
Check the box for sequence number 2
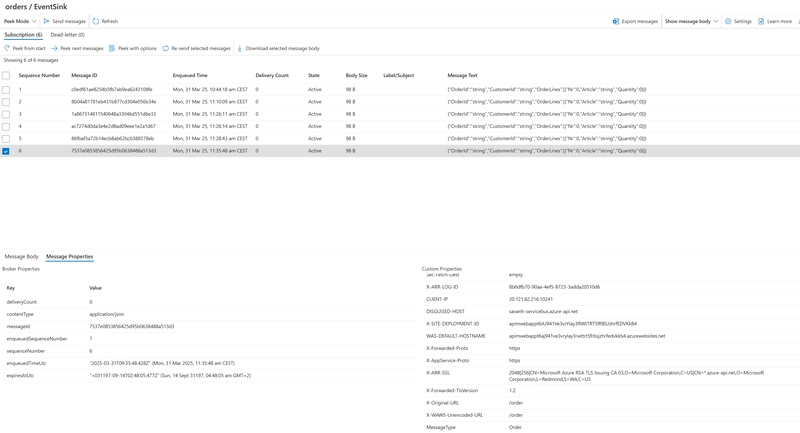(6, 102)
